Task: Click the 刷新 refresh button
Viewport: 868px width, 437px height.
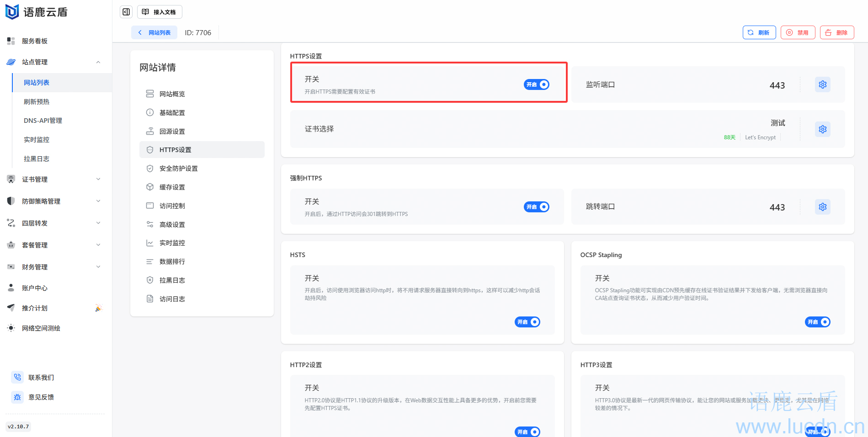Action: (759, 32)
